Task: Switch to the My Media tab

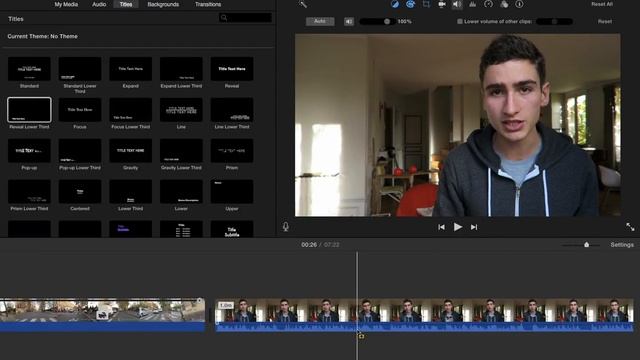Action: [x=66, y=4]
